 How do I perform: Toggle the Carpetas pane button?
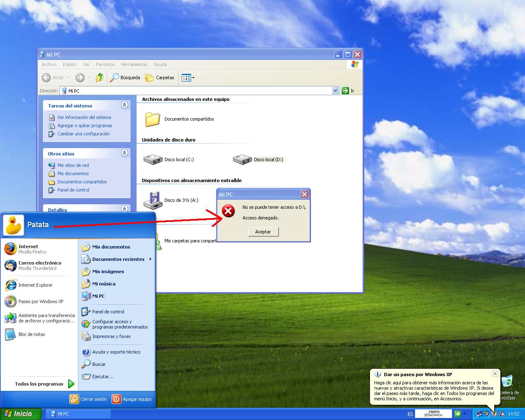(x=160, y=77)
